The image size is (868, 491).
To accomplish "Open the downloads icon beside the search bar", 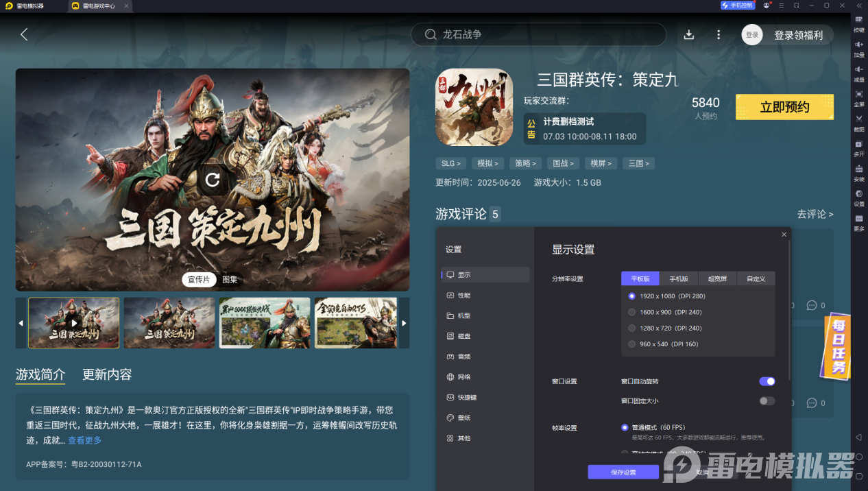I will (x=689, y=35).
